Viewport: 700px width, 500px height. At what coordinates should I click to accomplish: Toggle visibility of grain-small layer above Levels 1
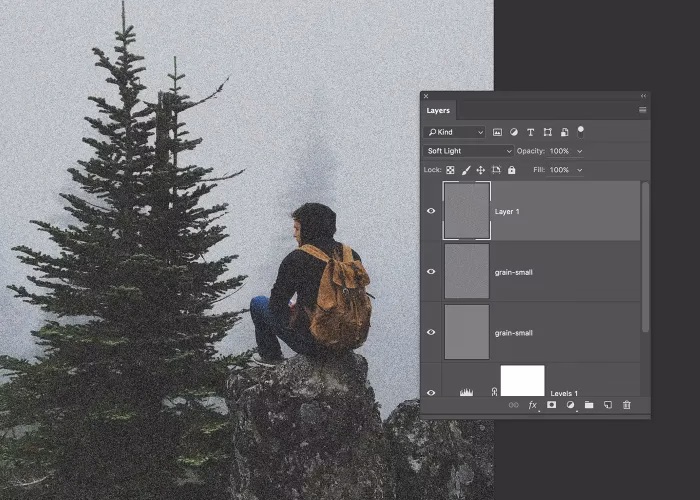click(431, 332)
